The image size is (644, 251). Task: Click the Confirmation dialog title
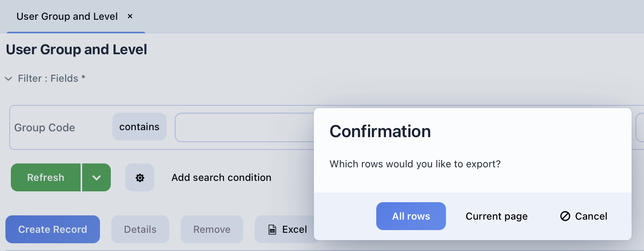[x=380, y=131]
